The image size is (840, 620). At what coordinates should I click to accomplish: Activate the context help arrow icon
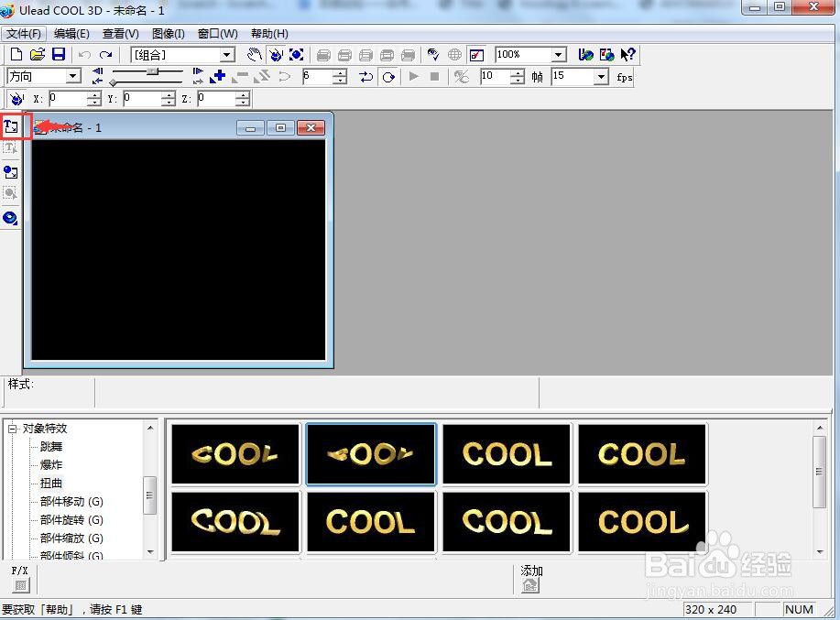point(627,55)
